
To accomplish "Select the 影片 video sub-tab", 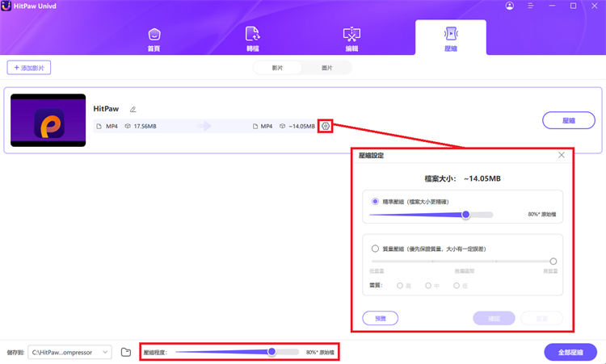I will click(277, 68).
